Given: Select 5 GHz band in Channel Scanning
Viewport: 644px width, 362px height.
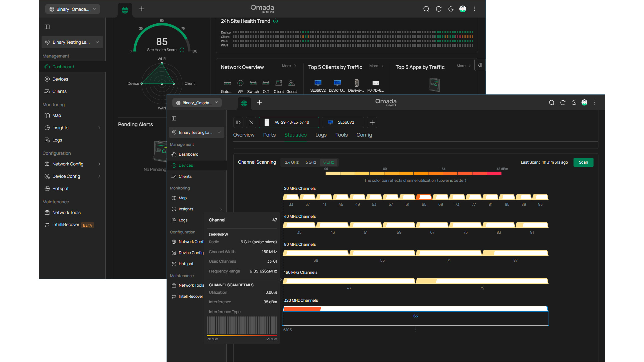Looking at the screenshot, I should pyautogui.click(x=311, y=162).
